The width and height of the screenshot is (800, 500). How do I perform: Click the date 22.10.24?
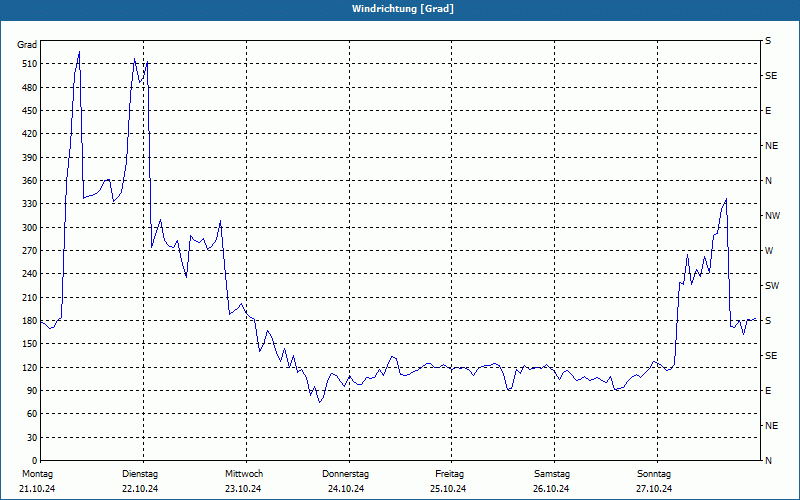coord(140,489)
